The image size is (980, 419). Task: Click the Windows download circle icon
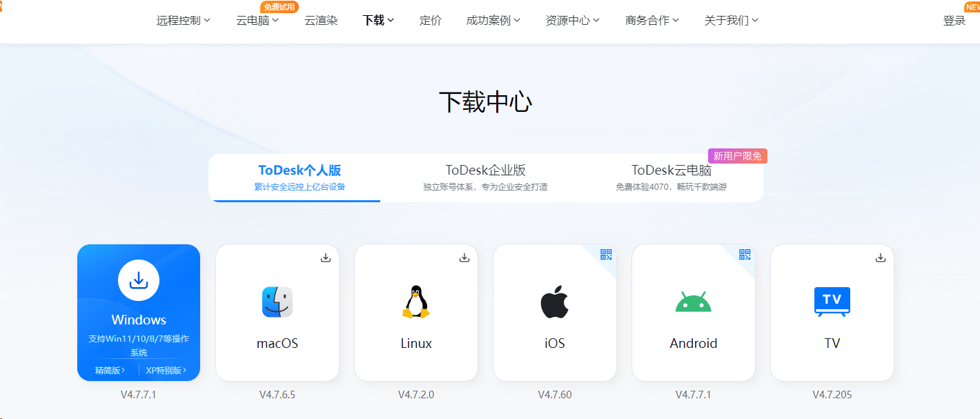click(x=139, y=280)
